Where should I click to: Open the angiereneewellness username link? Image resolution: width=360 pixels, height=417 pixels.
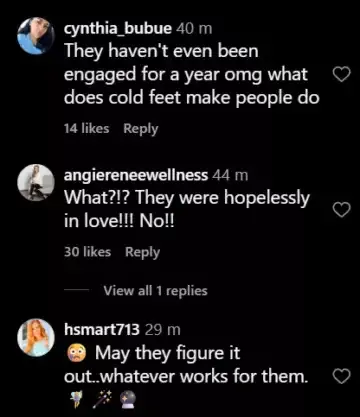click(136, 175)
